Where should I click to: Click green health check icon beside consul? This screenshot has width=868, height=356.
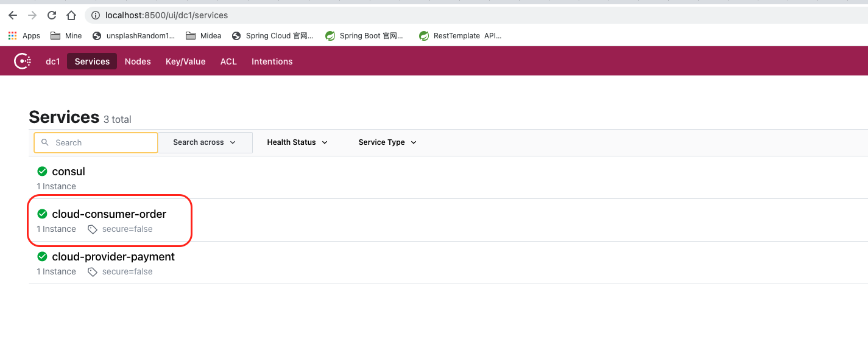pyautogui.click(x=42, y=172)
